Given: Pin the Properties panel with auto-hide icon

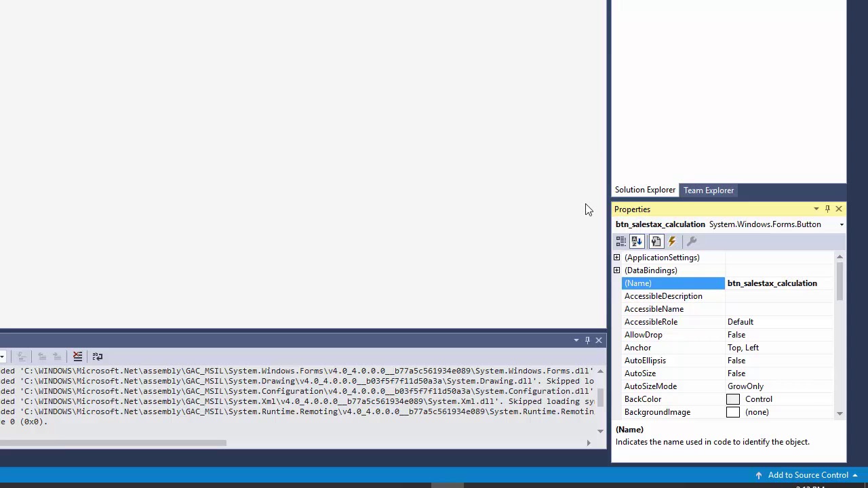Looking at the screenshot, I should (827, 209).
